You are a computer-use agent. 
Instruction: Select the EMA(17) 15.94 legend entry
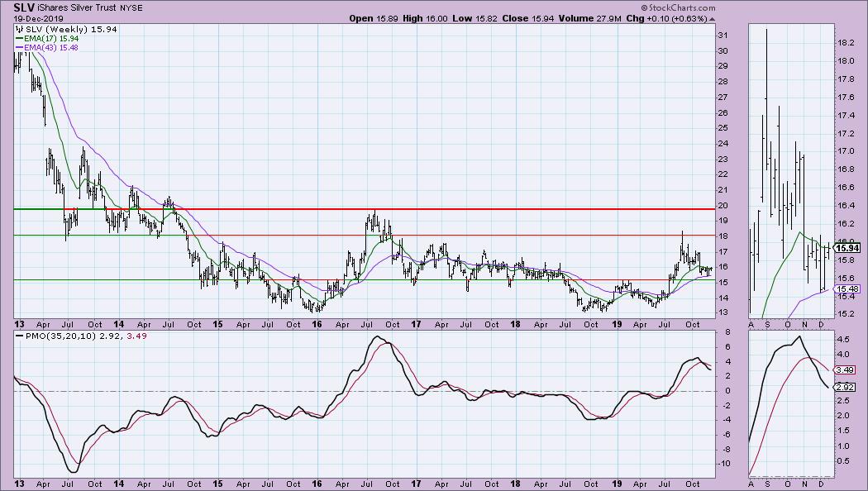51,39
